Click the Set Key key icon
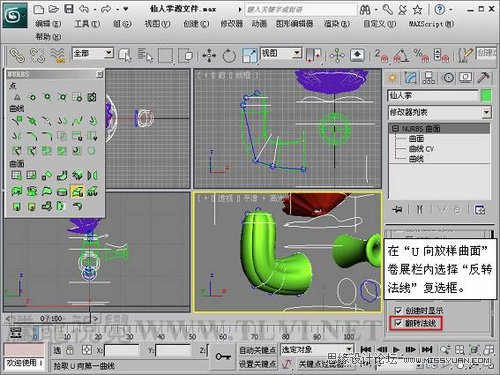 click(223, 357)
